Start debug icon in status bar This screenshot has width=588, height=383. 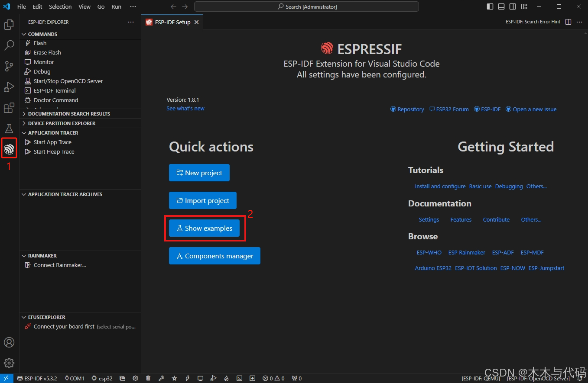coord(213,378)
